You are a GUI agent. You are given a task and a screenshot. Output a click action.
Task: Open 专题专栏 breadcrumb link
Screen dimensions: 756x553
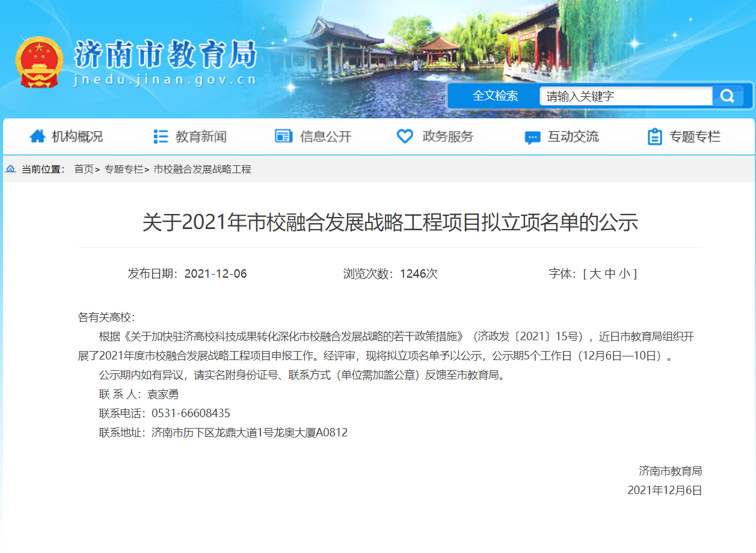pyautogui.click(x=124, y=170)
